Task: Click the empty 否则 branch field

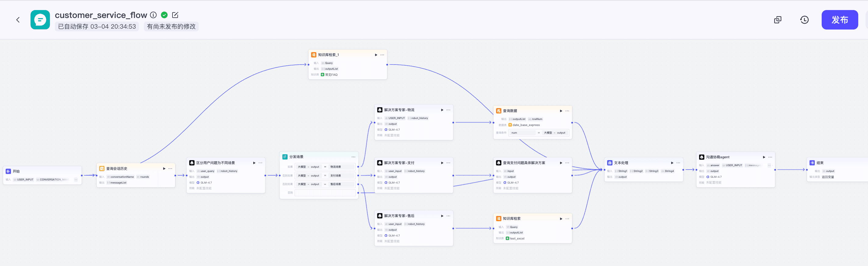Action: pos(325,193)
